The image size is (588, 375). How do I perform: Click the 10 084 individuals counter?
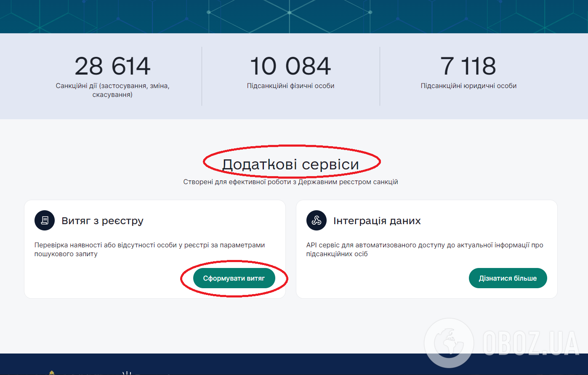click(x=290, y=66)
